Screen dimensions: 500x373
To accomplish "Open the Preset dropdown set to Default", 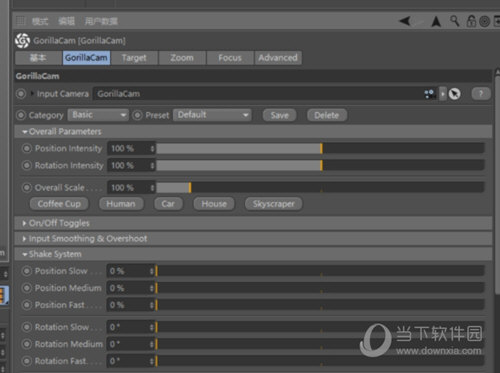I will pos(212,115).
